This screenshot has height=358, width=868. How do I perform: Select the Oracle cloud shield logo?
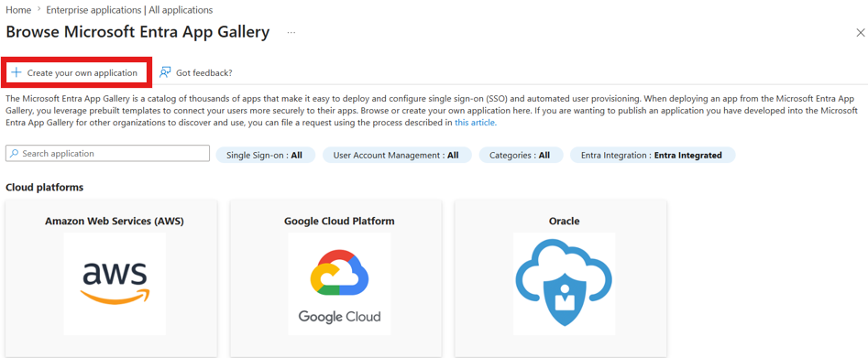coord(564,283)
